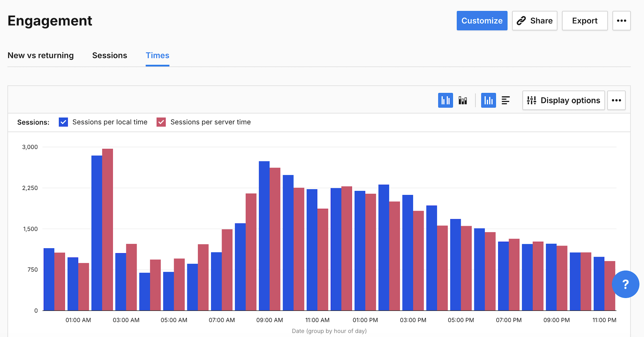Click the 1,500 y-axis value
Screen dimensions: 644x337
pyautogui.click(x=30, y=229)
